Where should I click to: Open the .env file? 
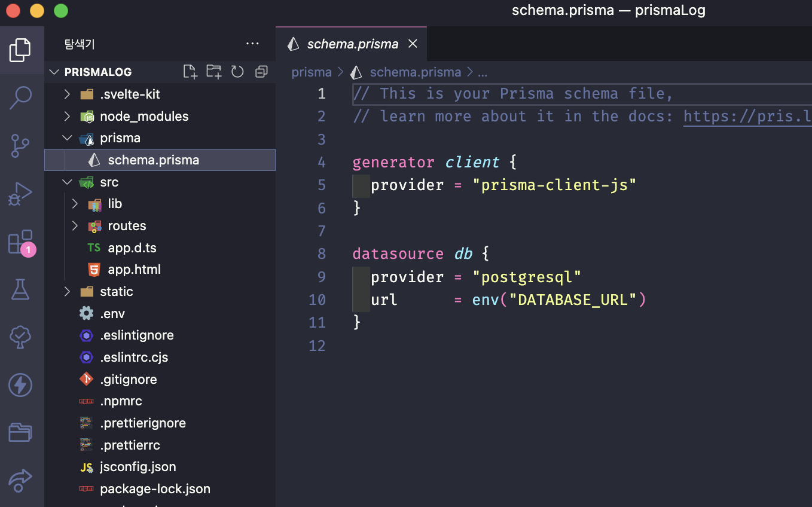(x=160, y=313)
